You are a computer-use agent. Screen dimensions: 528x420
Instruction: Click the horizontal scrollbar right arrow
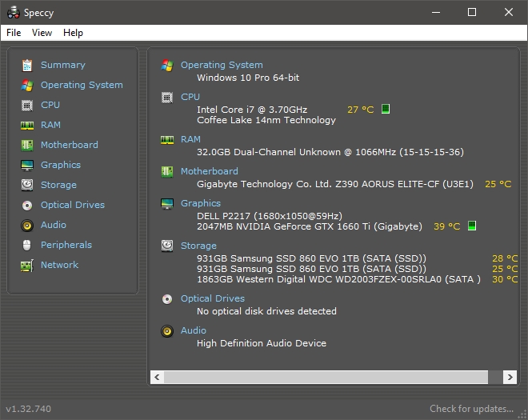[x=509, y=377]
